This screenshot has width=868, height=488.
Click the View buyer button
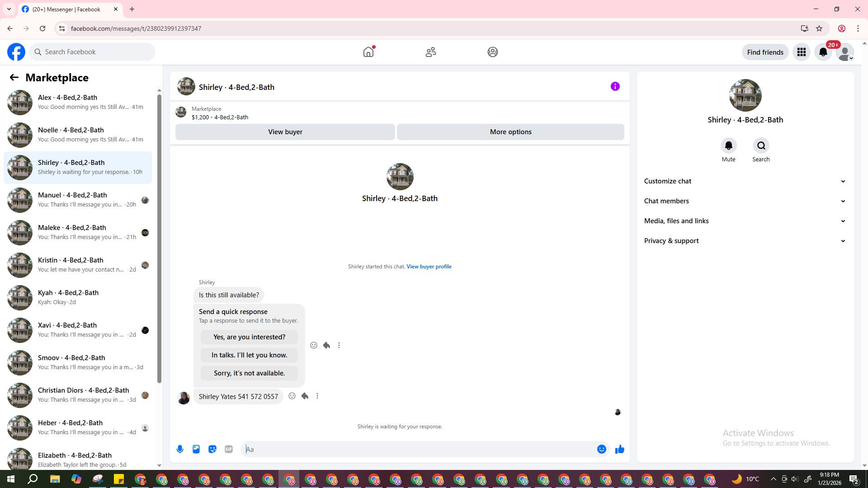coord(285,132)
